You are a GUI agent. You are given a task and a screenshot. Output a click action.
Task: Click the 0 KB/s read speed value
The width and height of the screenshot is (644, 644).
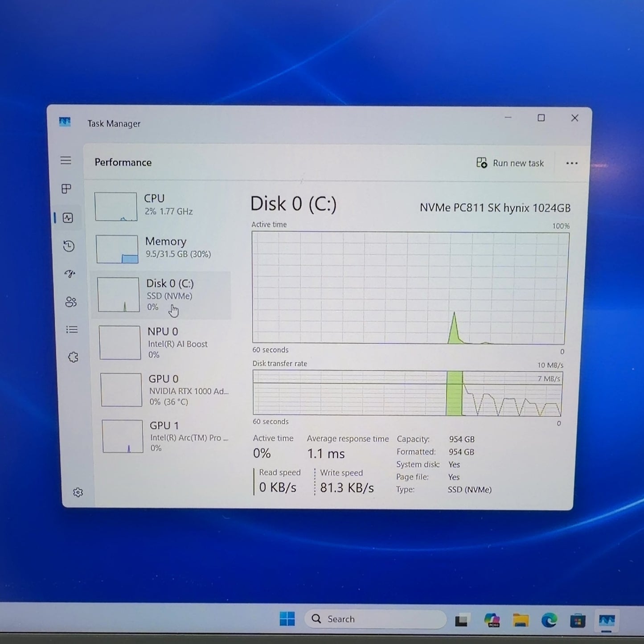(278, 487)
